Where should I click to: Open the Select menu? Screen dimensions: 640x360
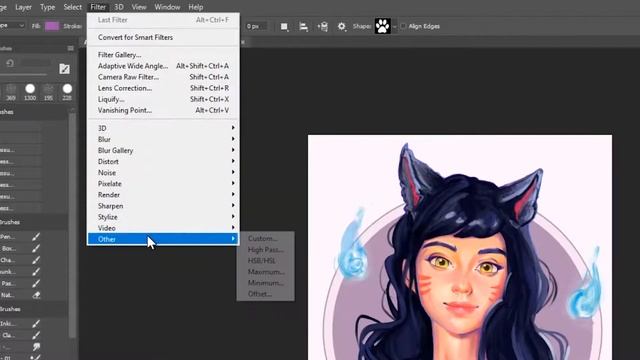coord(73,7)
